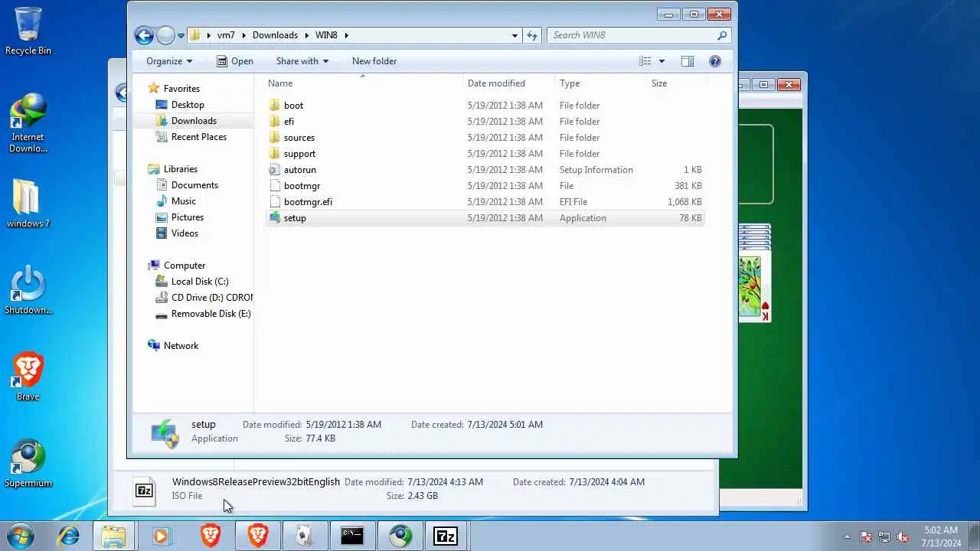Click Computer in navigation pane
This screenshot has width=980, height=551.
(x=185, y=266)
